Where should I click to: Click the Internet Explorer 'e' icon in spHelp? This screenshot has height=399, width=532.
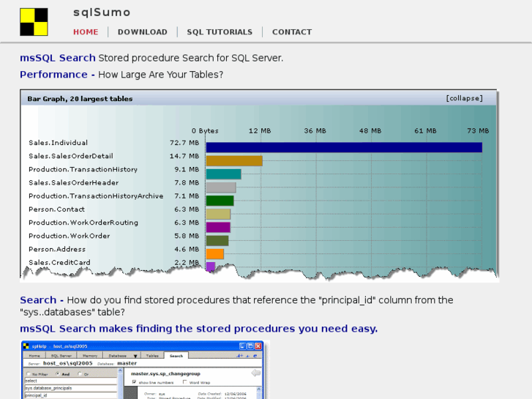coord(255,356)
